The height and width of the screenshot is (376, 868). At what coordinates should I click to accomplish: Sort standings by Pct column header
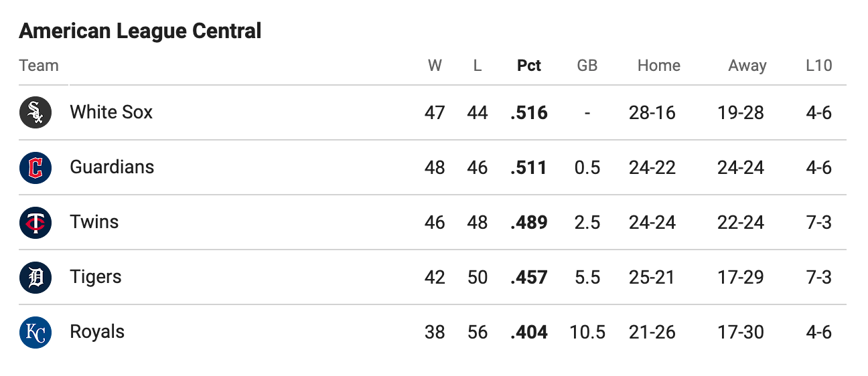(x=529, y=66)
